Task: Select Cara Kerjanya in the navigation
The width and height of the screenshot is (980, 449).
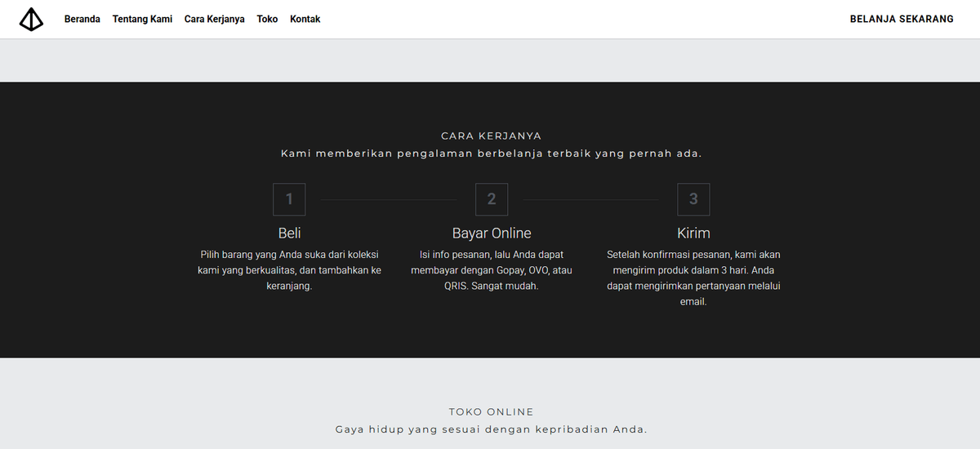Action: (215, 19)
